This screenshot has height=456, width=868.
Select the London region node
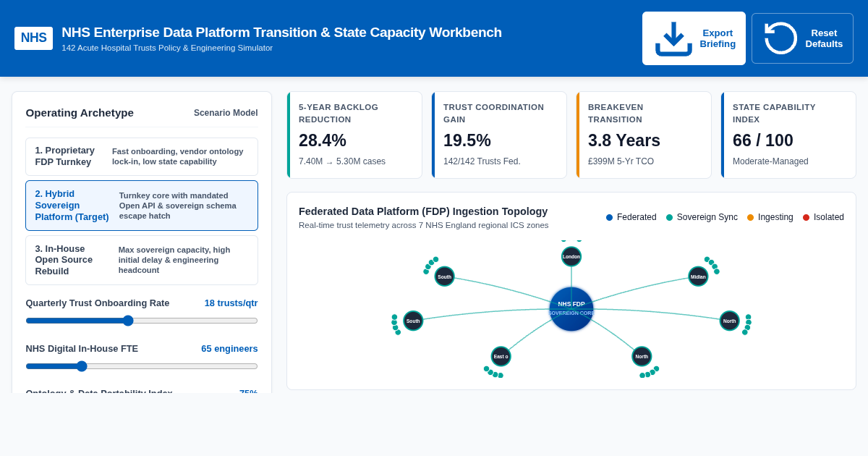tap(571, 256)
